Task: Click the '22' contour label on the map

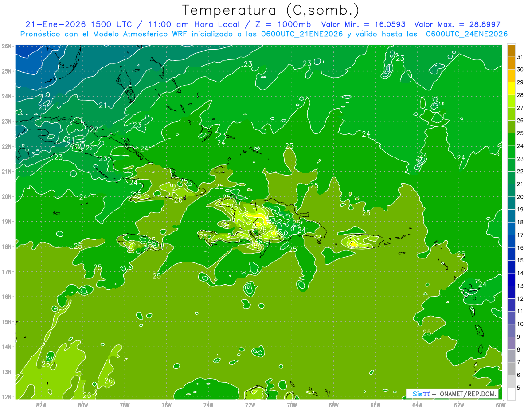Action: click(94, 129)
